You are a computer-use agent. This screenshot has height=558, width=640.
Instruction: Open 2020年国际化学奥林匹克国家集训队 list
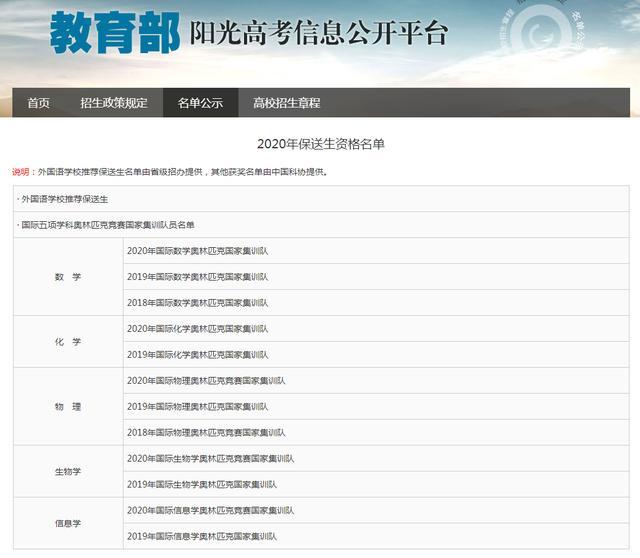tap(198, 329)
